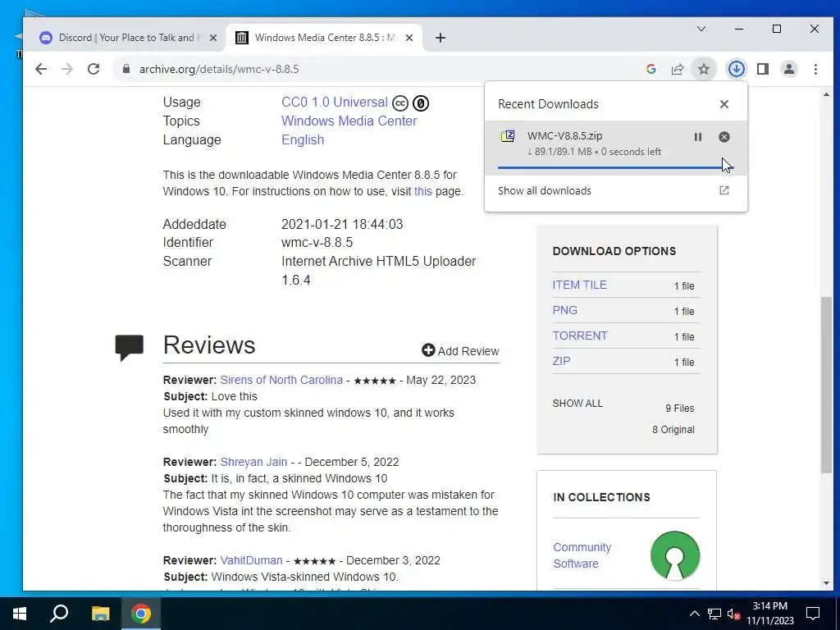Click the Chrome taskbar icon
This screenshot has height=630, width=840.
click(x=141, y=614)
